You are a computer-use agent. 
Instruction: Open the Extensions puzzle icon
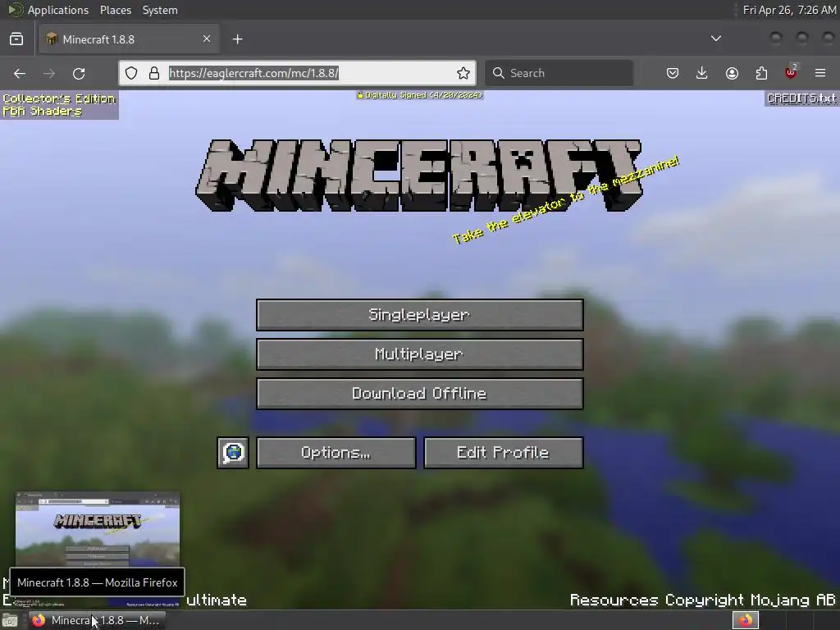[x=761, y=73]
